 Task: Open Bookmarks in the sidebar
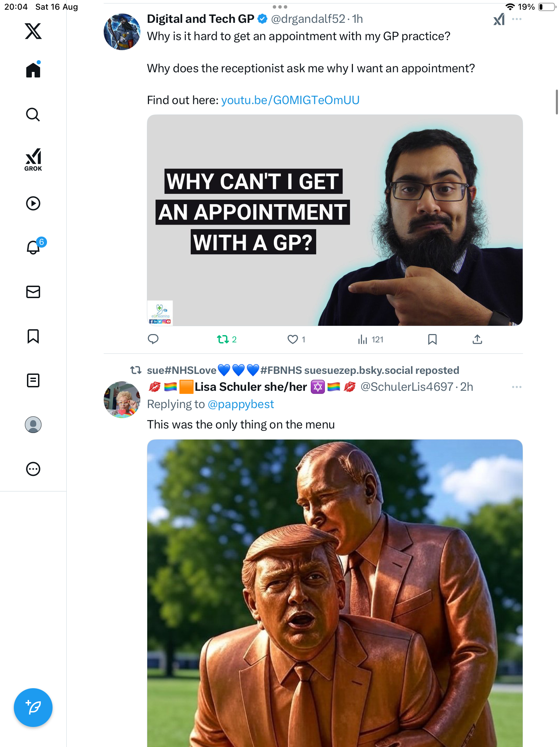pos(33,336)
